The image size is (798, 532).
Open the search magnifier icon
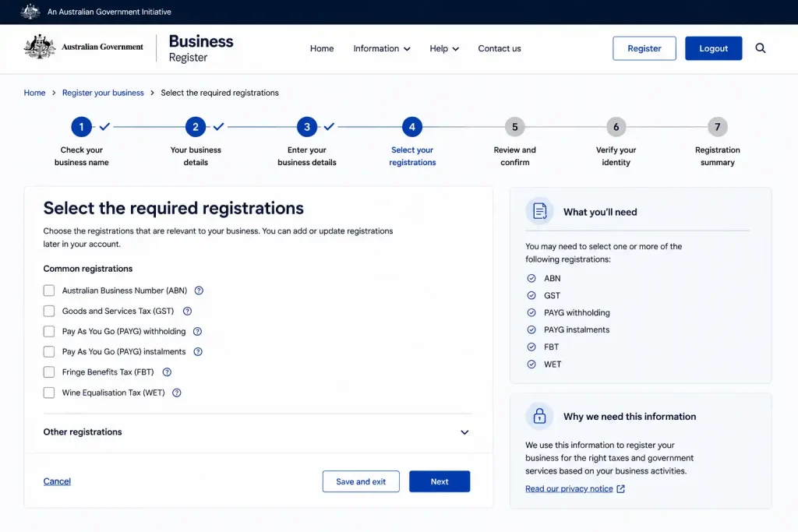click(x=761, y=48)
